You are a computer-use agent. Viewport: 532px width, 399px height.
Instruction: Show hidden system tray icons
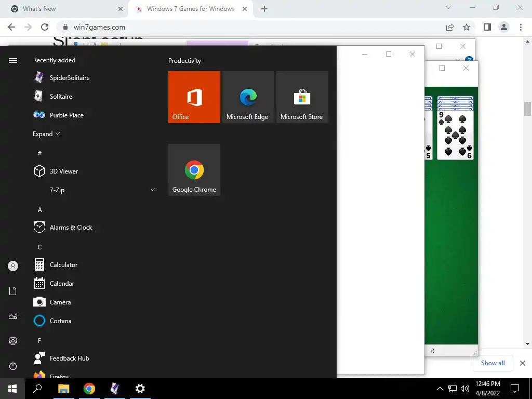440,389
